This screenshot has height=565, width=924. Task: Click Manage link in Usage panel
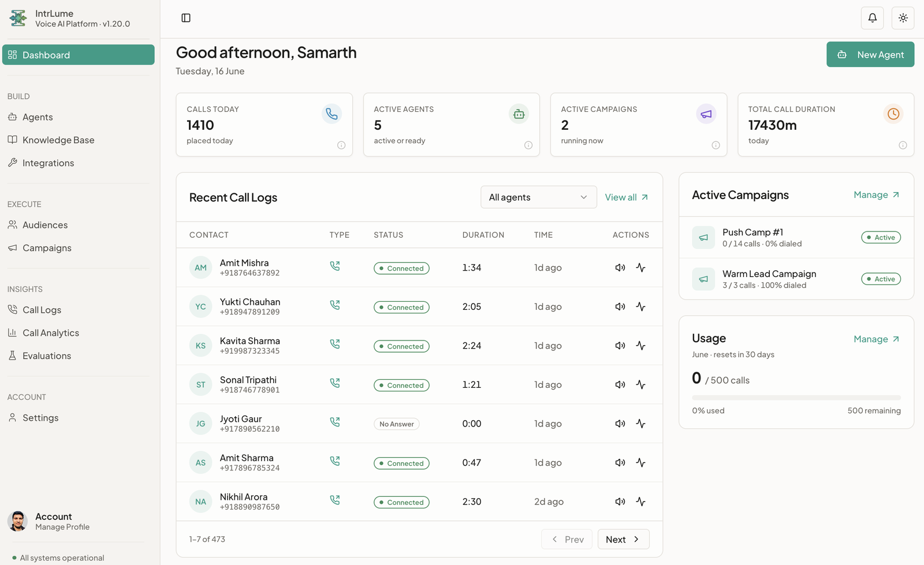coord(877,339)
